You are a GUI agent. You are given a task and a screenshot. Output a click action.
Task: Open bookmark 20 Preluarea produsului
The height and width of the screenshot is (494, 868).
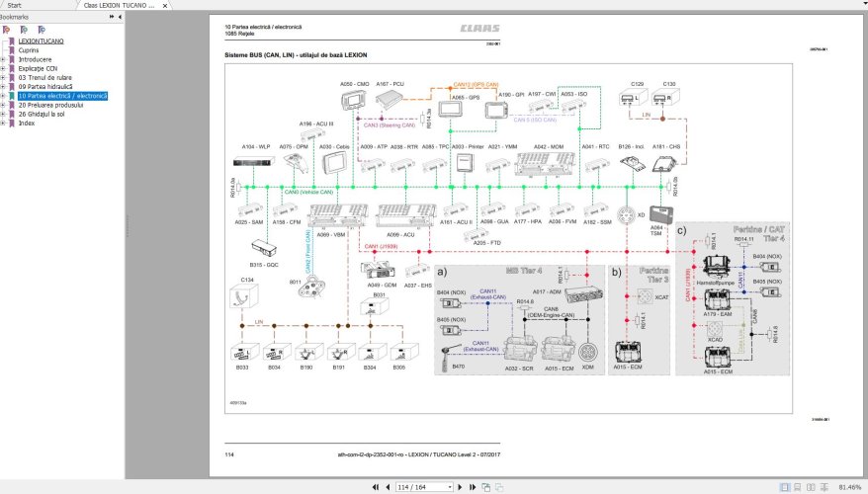click(51, 105)
